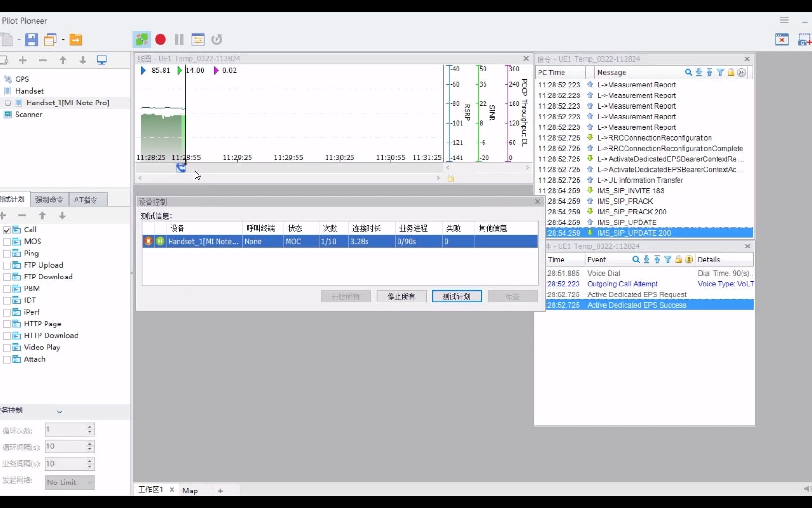812x508 pixels.
Task: Select the 工作区1 workspace tab
Action: [x=150, y=490]
